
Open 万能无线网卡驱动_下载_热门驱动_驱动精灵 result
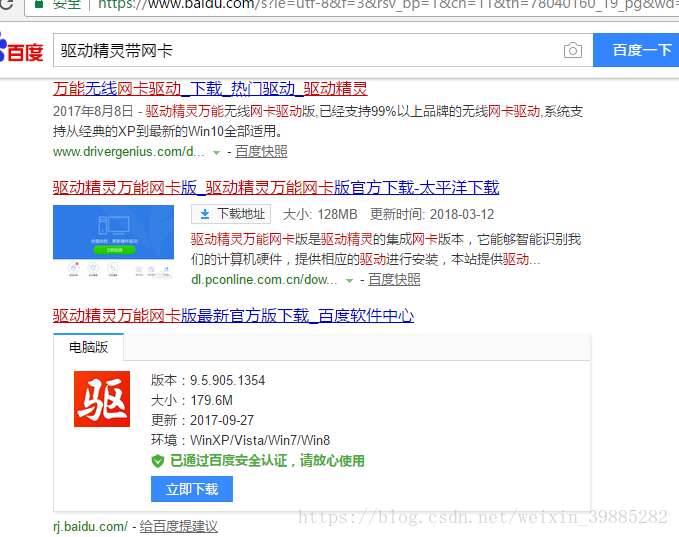coord(210,89)
